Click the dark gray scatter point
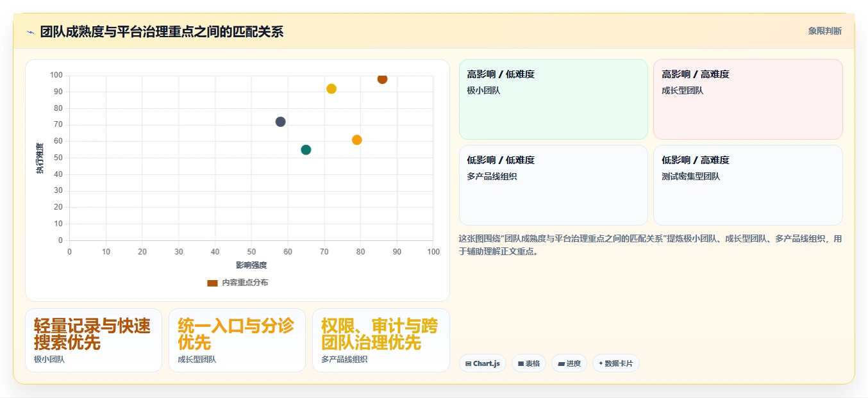The height and width of the screenshot is (398, 868). (280, 122)
